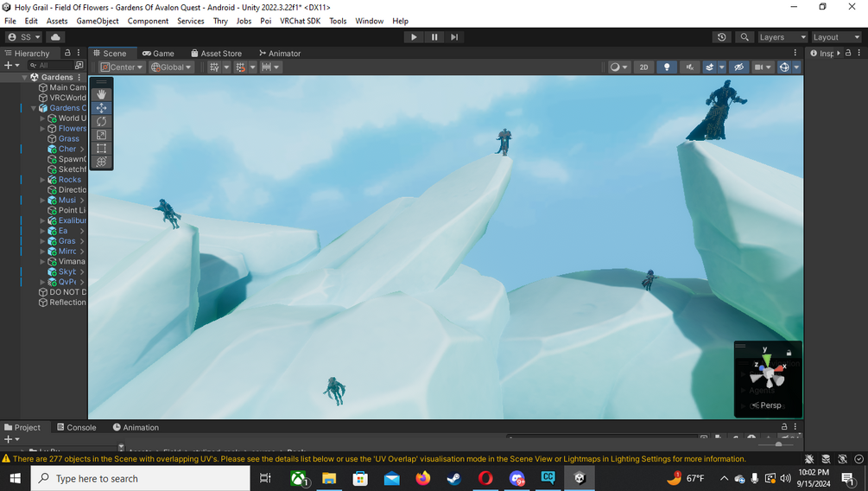Open Hierarchy panel more-options menu
The height and width of the screenshot is (491, 868).
[x=79, y=53]
